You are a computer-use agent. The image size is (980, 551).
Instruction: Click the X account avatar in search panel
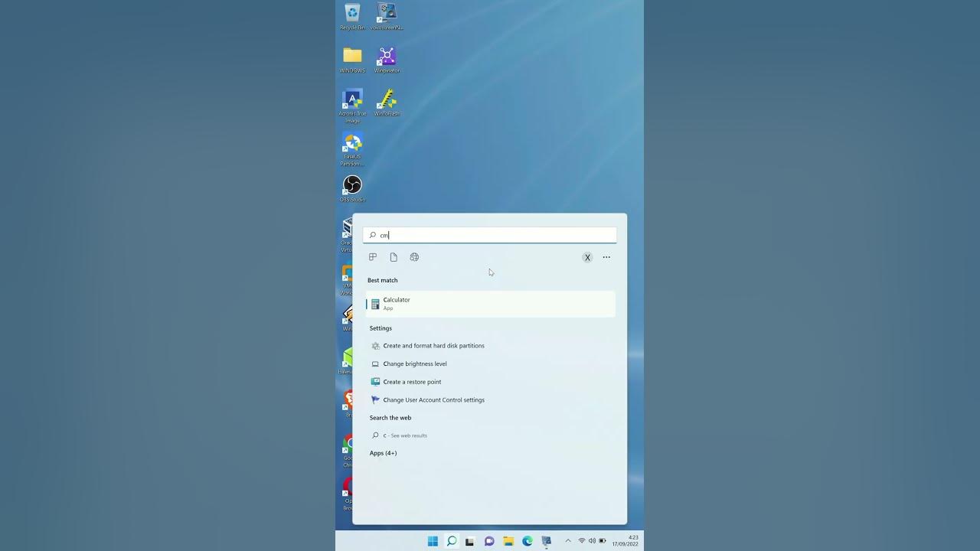[x=587, y=257]
